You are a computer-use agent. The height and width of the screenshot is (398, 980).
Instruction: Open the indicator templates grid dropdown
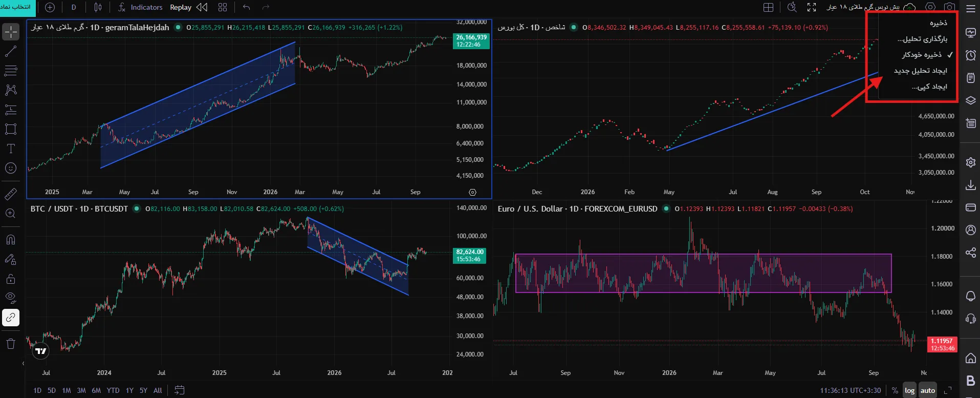223,7
